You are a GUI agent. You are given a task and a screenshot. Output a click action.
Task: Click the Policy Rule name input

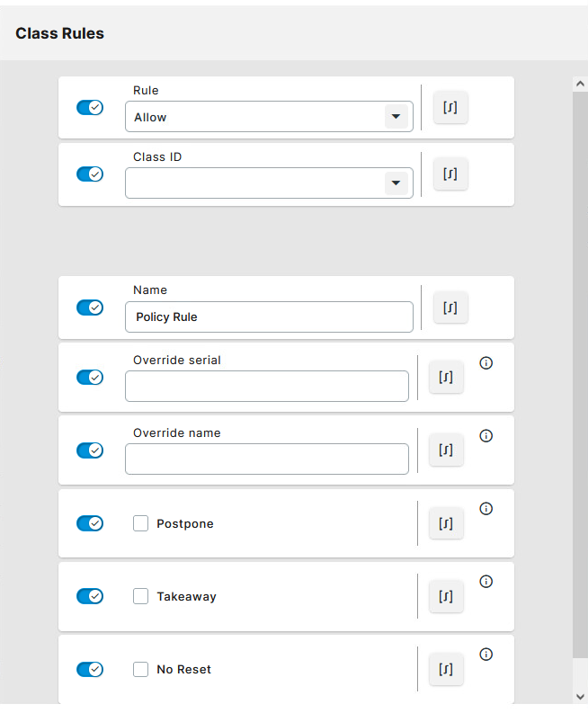pos(268,316)
